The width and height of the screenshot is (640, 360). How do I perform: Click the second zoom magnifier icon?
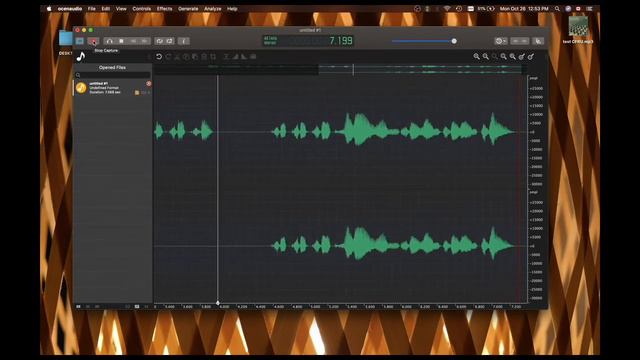click(486, 57)
